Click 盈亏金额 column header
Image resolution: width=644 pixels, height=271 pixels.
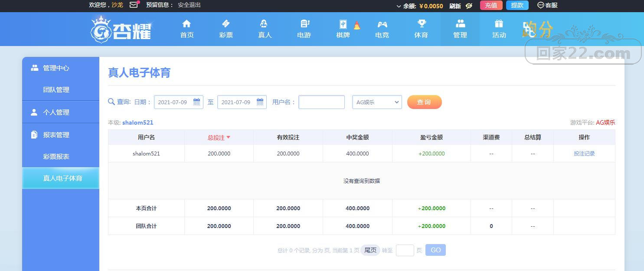pyautogui.click(x=432, y=137)
